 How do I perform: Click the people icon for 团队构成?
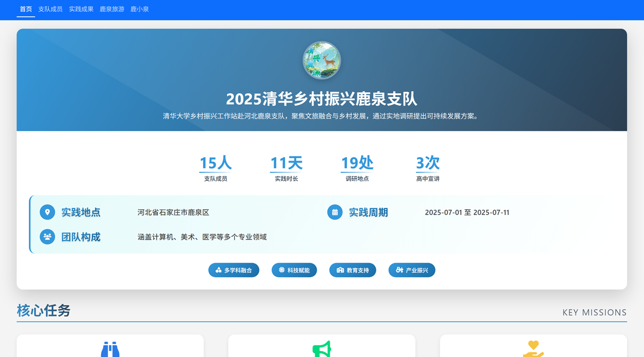47,236
